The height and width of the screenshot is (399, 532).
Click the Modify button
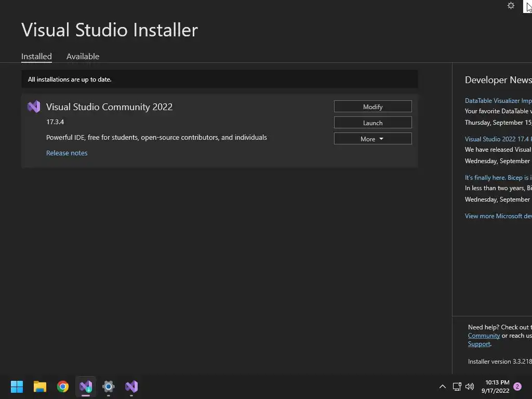click(x=373, y=107)
